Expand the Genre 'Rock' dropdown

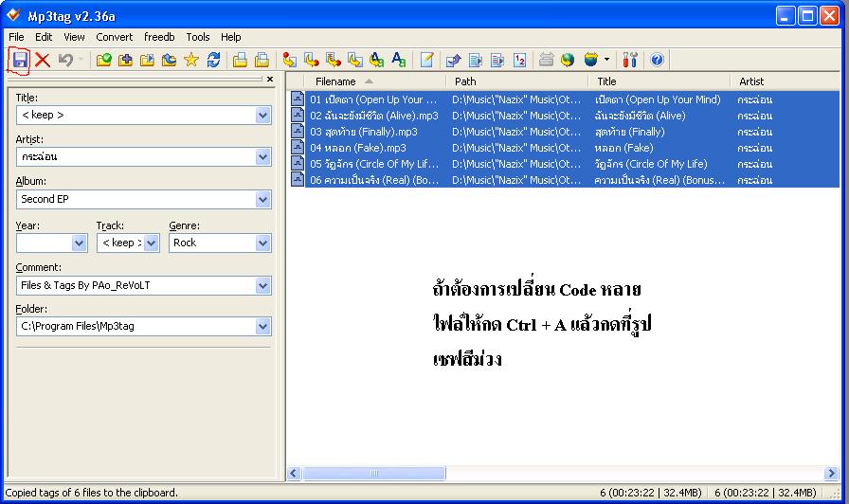pos(262,243)
